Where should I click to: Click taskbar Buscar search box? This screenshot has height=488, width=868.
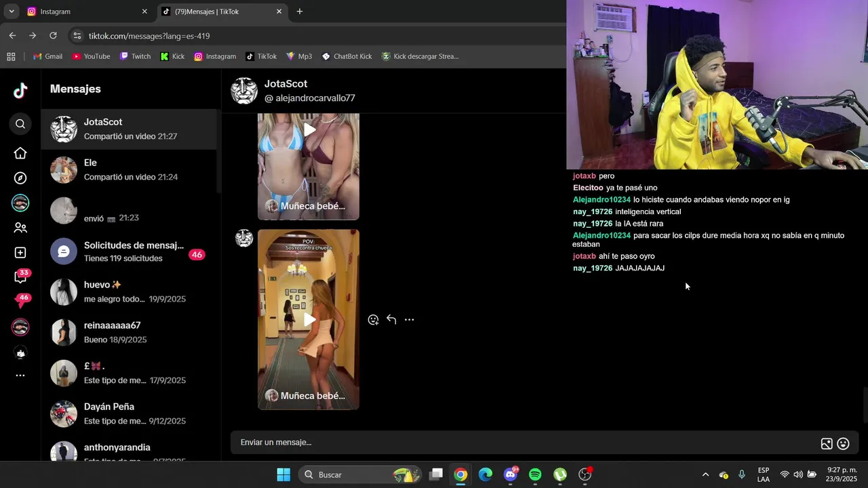click(x=359, y=474)
